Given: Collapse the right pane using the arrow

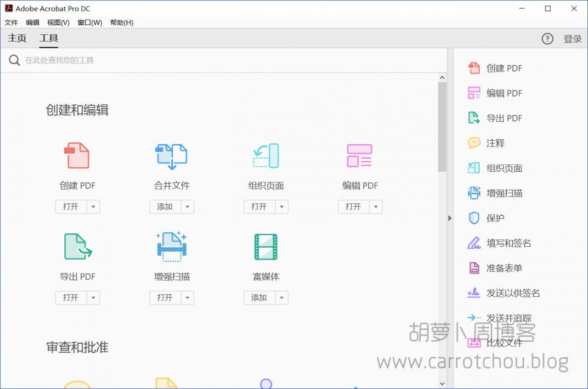Looking at the screenshot, I should coord(450,218).
